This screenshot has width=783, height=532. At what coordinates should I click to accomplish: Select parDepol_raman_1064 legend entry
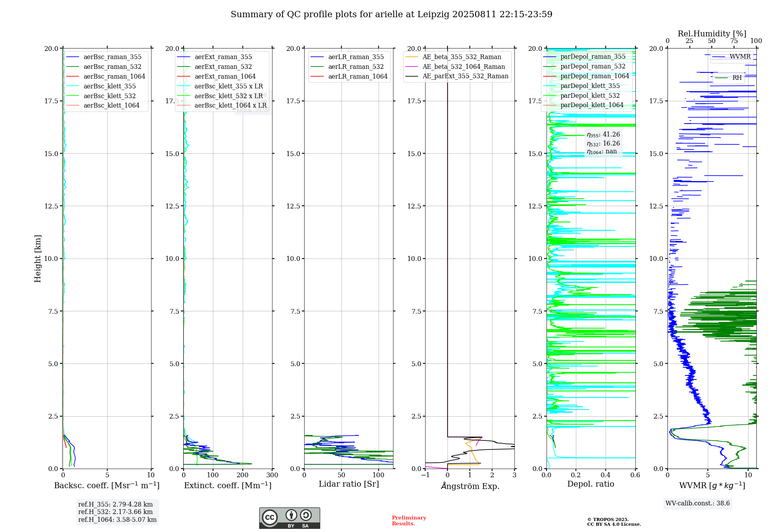[x=586, y=76]
